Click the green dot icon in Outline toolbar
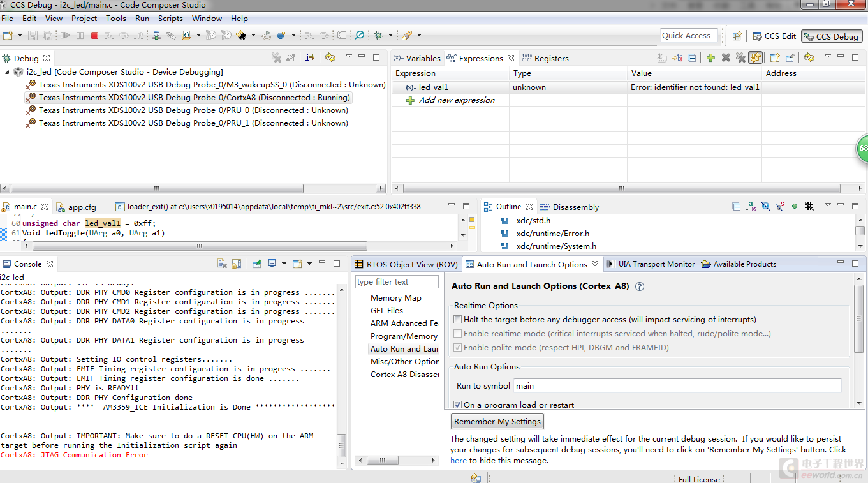The width and height of the screenshot is (868, 483). point(795,206)
